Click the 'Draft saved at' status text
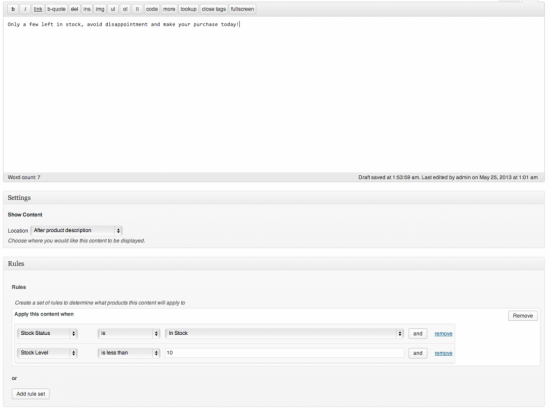This screenshot has height=410, width=550. [x=448, y=177]
